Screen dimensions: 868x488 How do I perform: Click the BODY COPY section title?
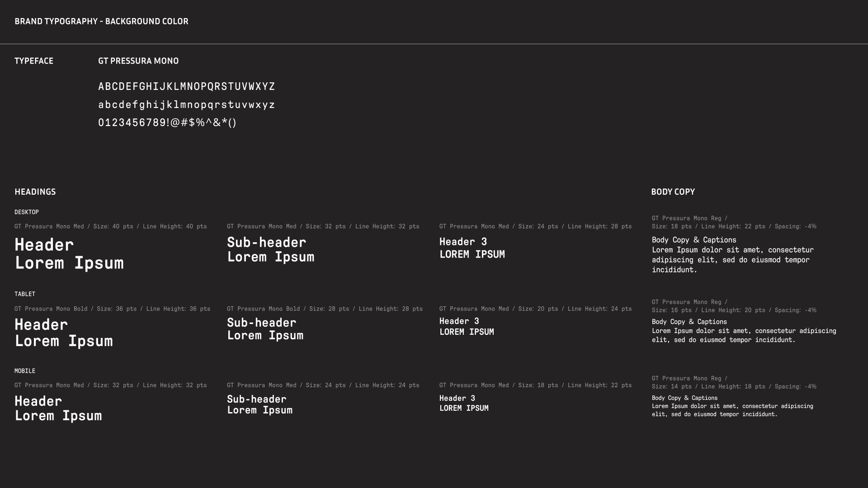[x=673, y=192]
